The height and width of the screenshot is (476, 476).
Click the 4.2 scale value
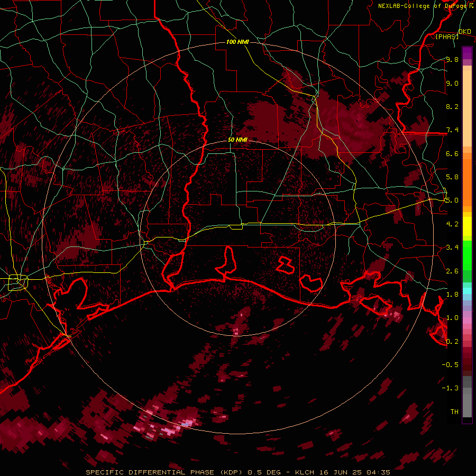click(x=452, y=224)
